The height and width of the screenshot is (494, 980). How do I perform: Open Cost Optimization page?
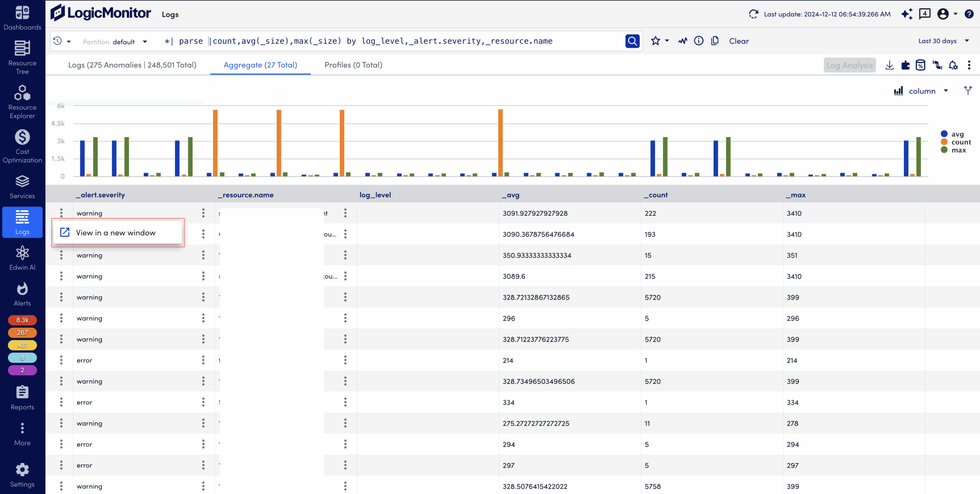point(22,146)
